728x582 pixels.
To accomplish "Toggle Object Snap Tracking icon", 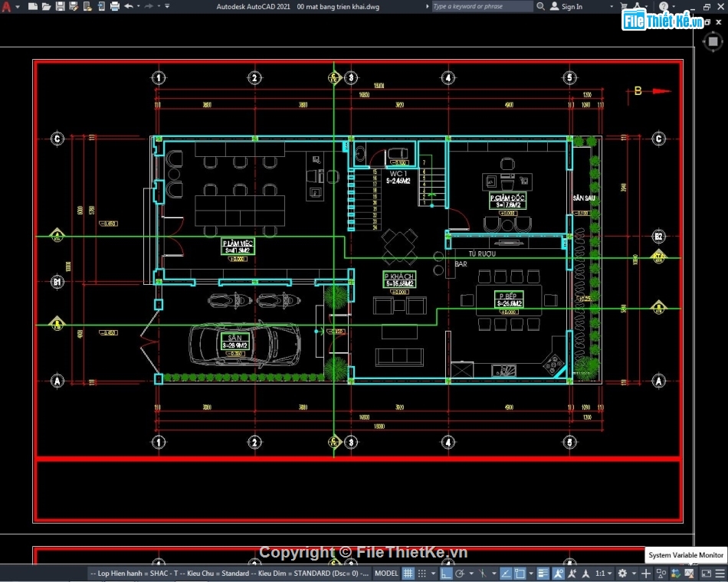I will click(x=505, y=574).
